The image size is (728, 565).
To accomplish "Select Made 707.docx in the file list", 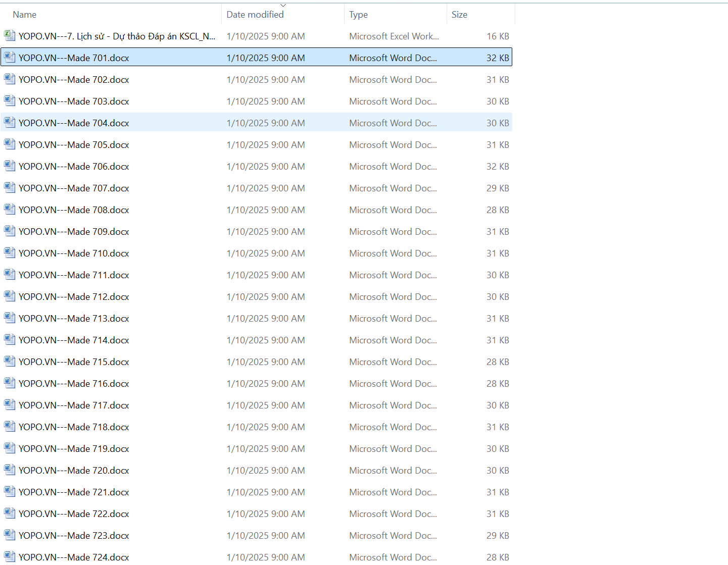I will point(74,188).
